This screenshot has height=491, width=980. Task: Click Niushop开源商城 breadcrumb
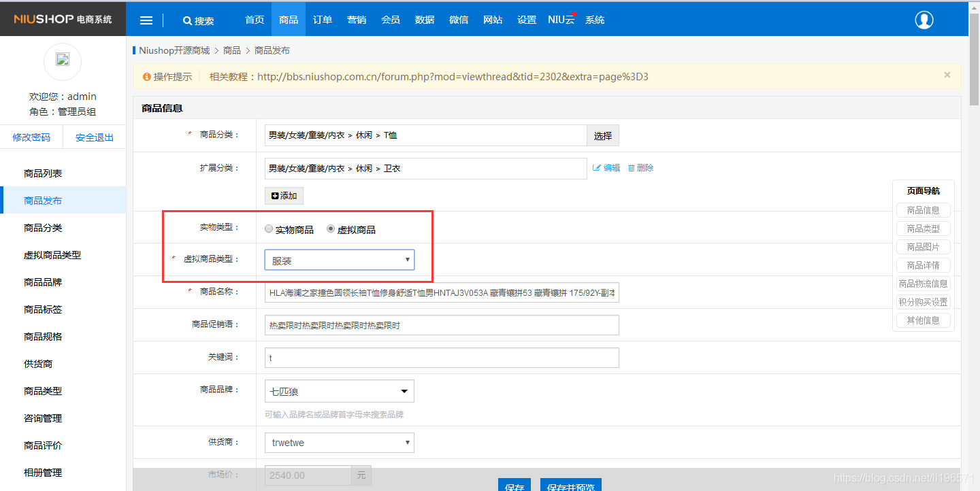tap(174, 50)
